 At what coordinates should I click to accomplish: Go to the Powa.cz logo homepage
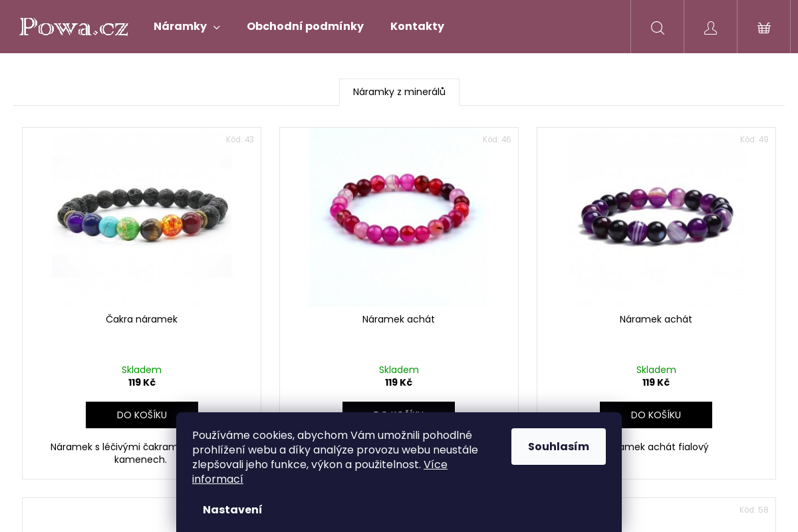[x=74, y=27]
